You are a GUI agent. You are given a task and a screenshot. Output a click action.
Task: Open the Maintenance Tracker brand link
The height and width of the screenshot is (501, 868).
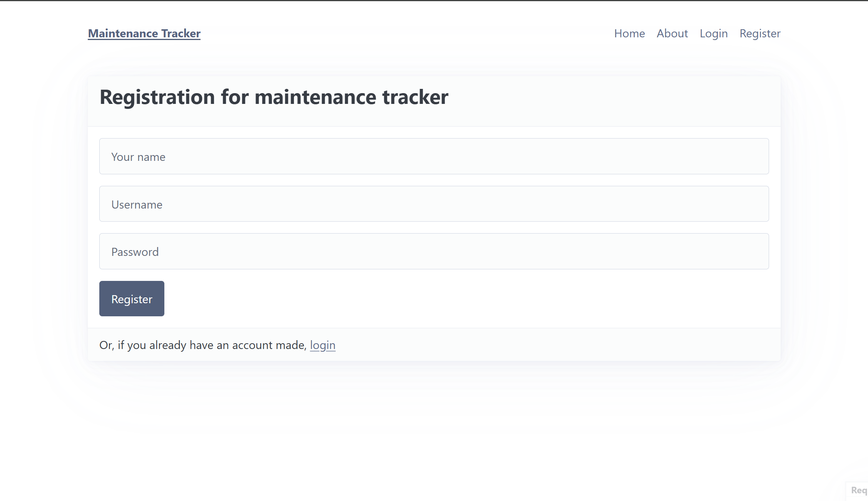pos(144,33)
